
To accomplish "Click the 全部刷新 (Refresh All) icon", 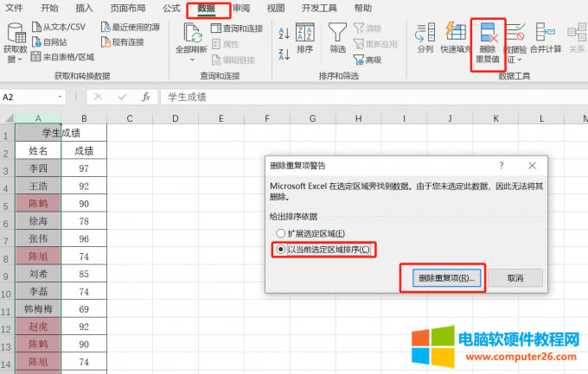I will pos(192,35).
